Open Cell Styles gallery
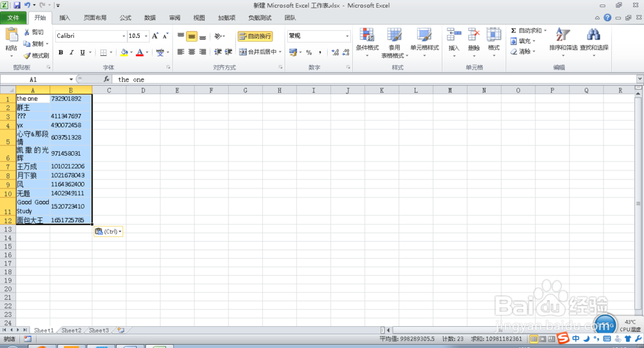Screen dimensions: 644x348 424,35
